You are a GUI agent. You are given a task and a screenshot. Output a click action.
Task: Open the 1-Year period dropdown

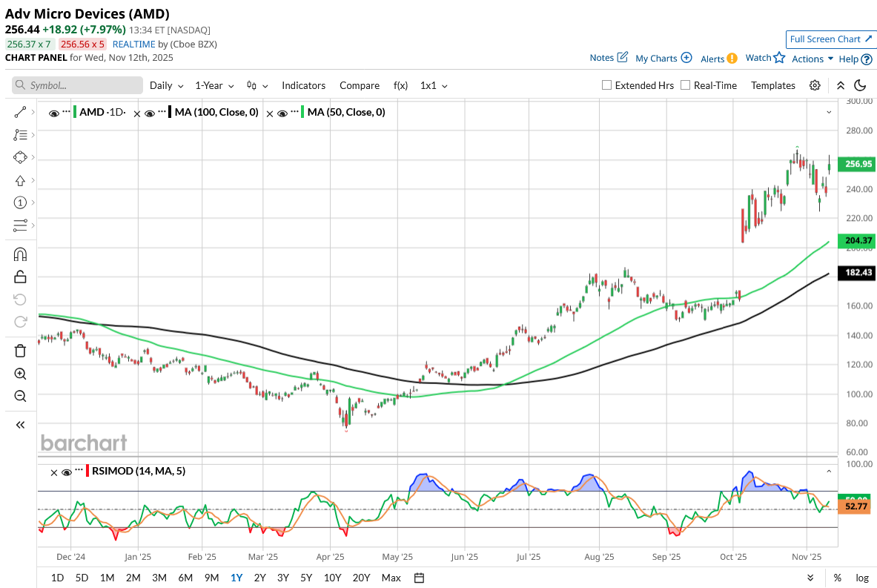(214, 85)
